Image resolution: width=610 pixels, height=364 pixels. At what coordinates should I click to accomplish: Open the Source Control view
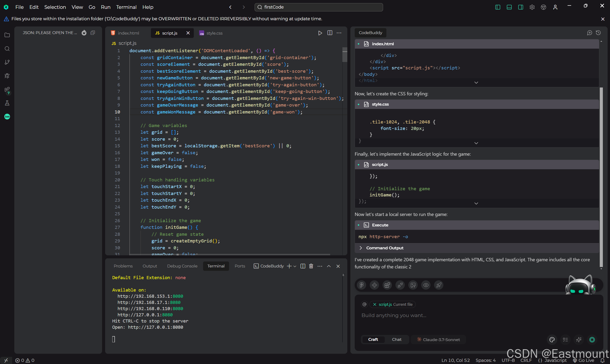pos(7,62)
